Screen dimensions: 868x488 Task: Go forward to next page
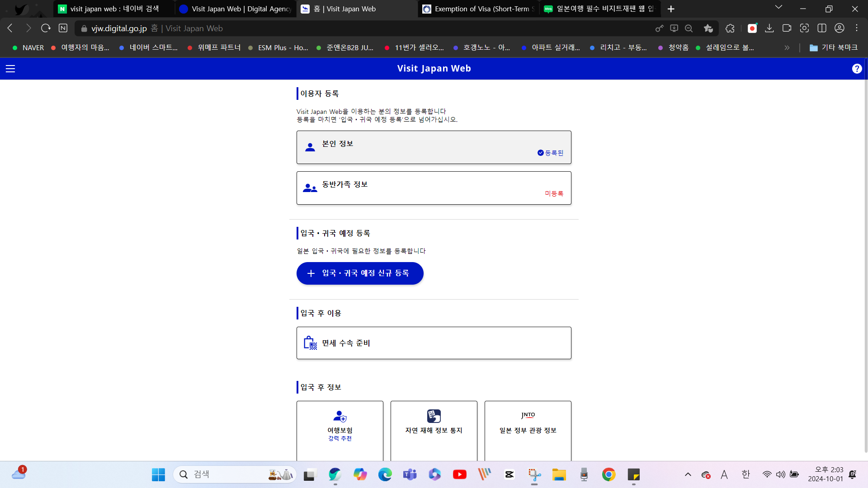click(x=28, y=28)
